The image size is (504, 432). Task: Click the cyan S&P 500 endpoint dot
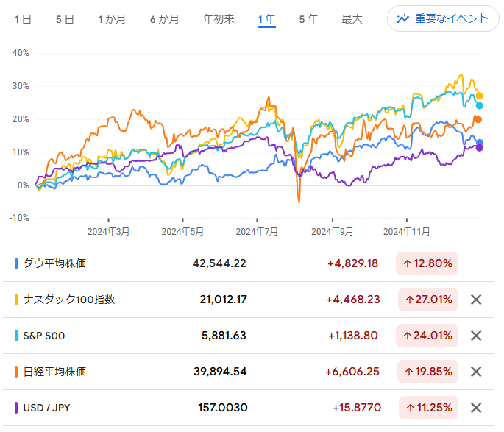[479, 106]
